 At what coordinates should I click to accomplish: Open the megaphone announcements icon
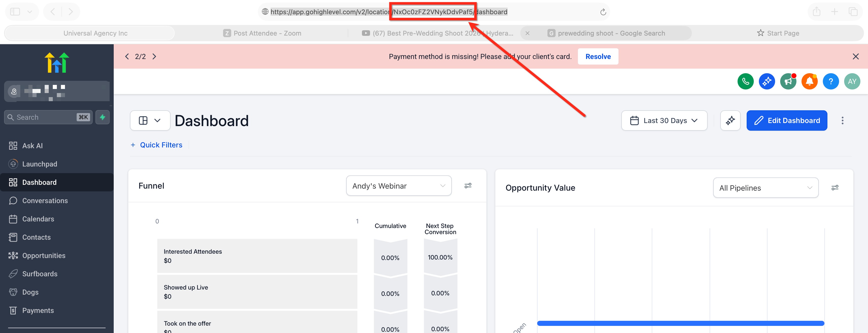[x=788, y=81]
